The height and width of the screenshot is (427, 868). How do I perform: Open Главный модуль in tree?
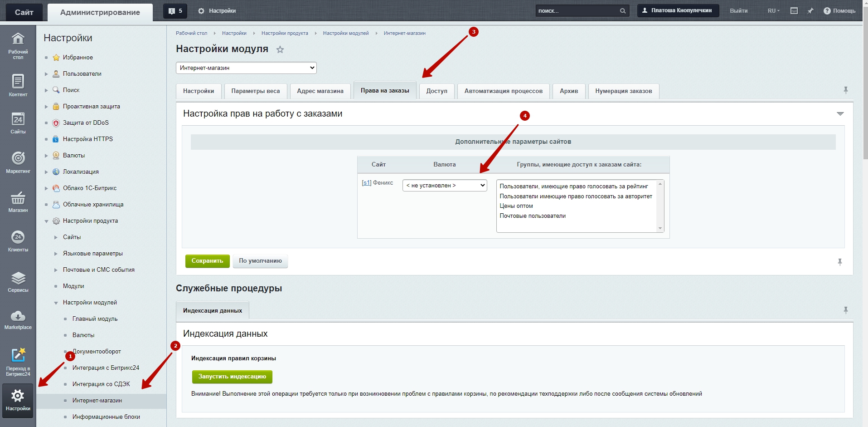tap(95, 319)
